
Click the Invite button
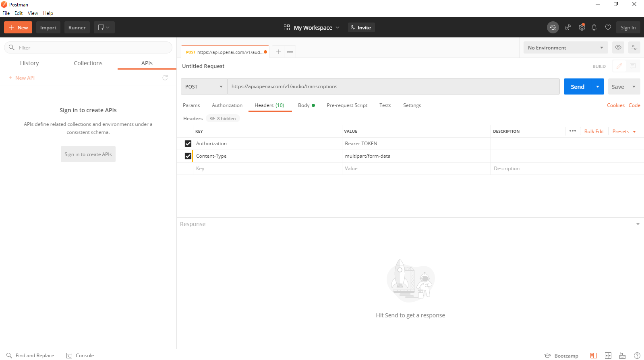pyautogui.click(x=361, y=27)
